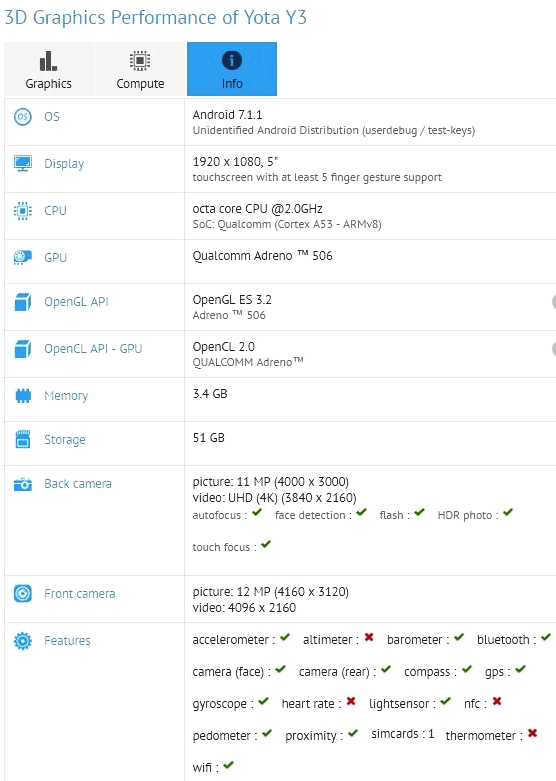556x781 pixels.
Task: Switch to the Compute tab
Action: [x=140, y=69]
